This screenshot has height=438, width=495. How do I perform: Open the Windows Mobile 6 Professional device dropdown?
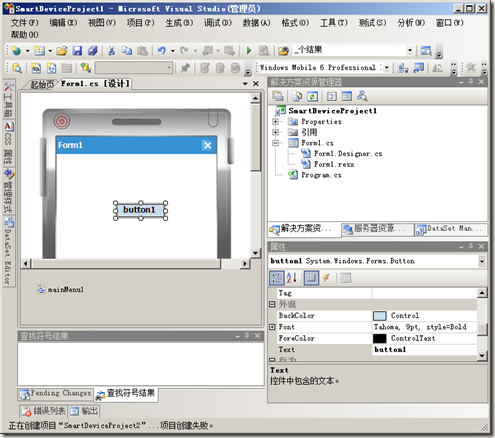pyautogui.click(x=386, y=68)
